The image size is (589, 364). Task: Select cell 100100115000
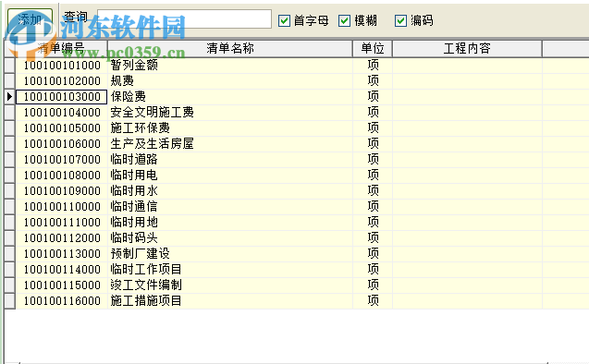point(62,286)
